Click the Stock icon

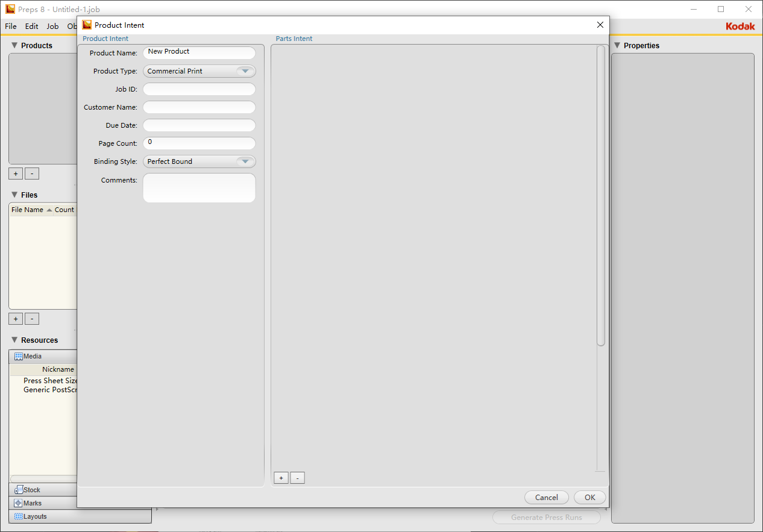tap(19, 490)
